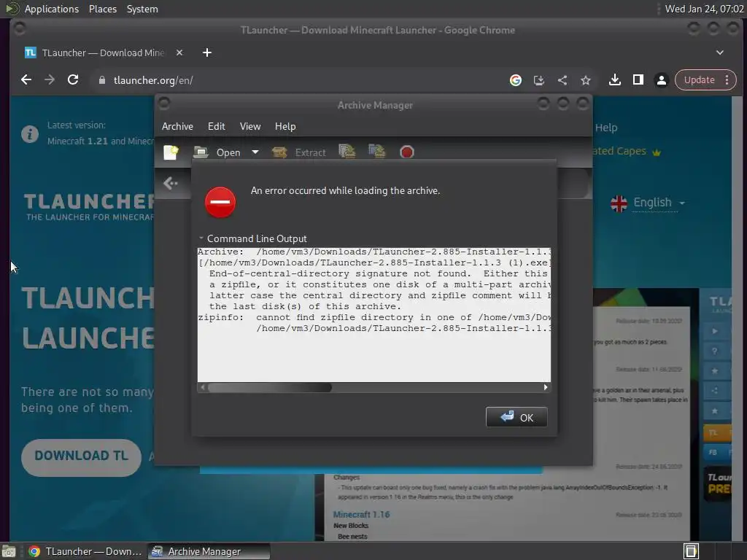Click the Chrome Update button
This screenshot has height=560, width=747.
(x=699, y=80)
